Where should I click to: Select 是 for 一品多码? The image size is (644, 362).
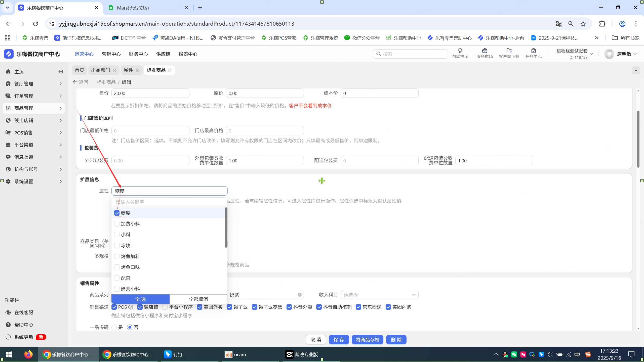(114, 327)
